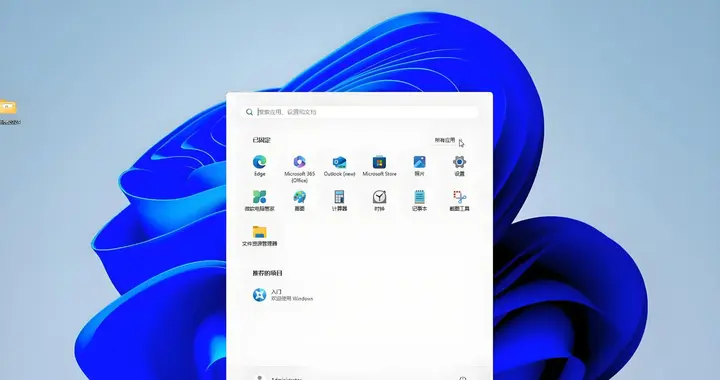The width and height of the screenshot is (720, 380).
Task: Launch the 截图工具 (Snipping Tool)
Action: point(459,201)
